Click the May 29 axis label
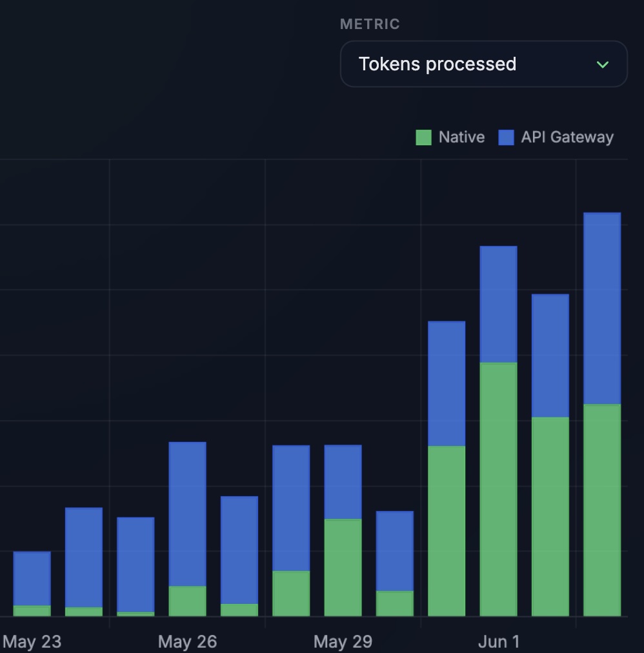The width and height of the screenshot is (644, 653). (343, 642)
